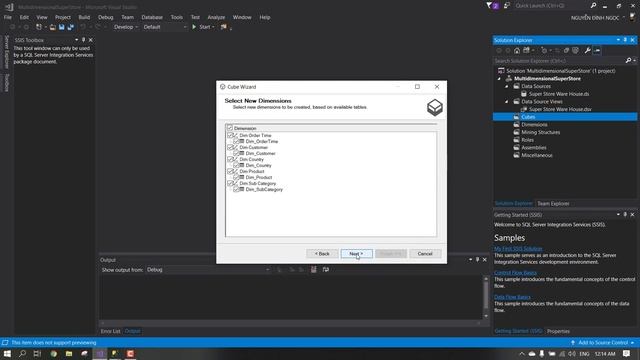Open the My First SSIS Solution link
Image resolution: width=640 pixels, height=360 pixels.
pos(518,249)
